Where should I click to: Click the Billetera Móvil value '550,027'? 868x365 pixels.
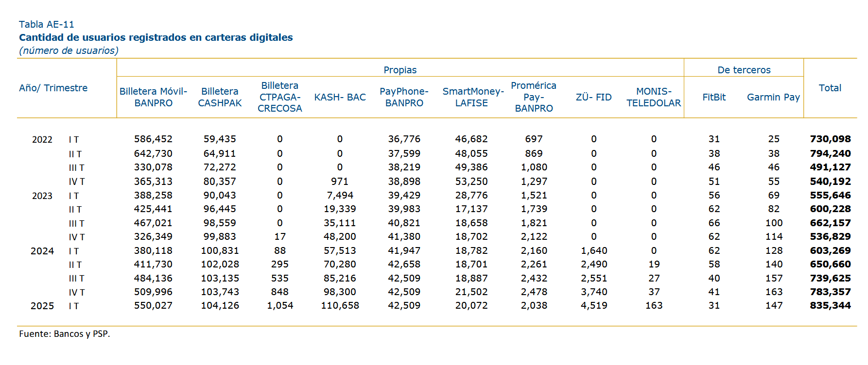(x=153, y=306)
